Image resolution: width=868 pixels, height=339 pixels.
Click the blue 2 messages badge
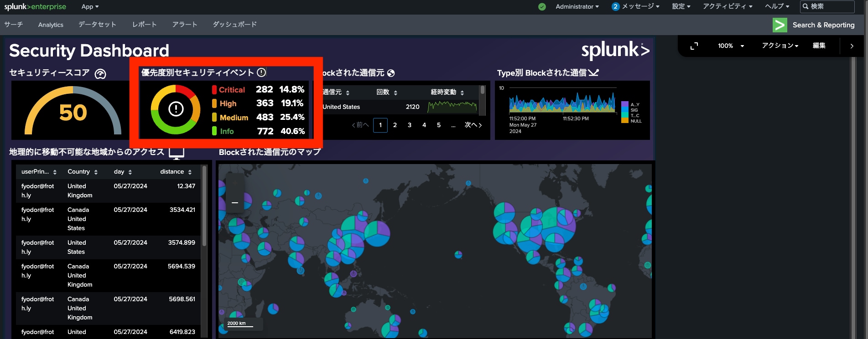(x=616, y=6)
